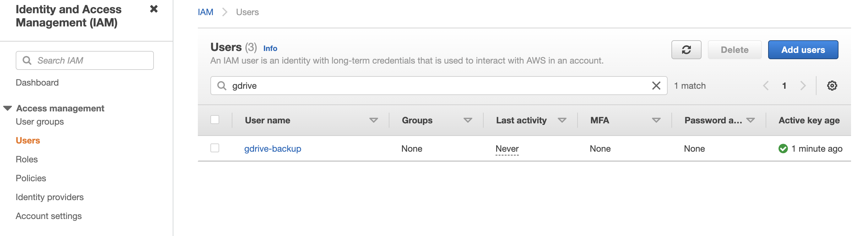Viewport: 868px width, 236px height.
Task: Refresh the users list
Action: 686,50
